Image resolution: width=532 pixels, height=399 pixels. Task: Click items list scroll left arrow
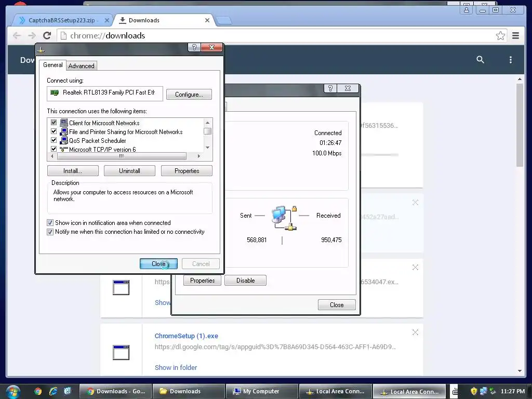[x=52, y=156]
